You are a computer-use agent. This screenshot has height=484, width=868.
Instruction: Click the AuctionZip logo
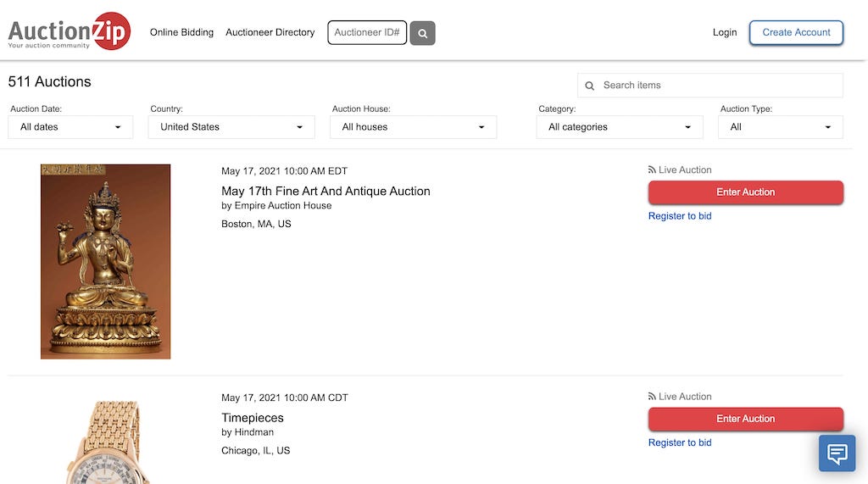(70, 31)
